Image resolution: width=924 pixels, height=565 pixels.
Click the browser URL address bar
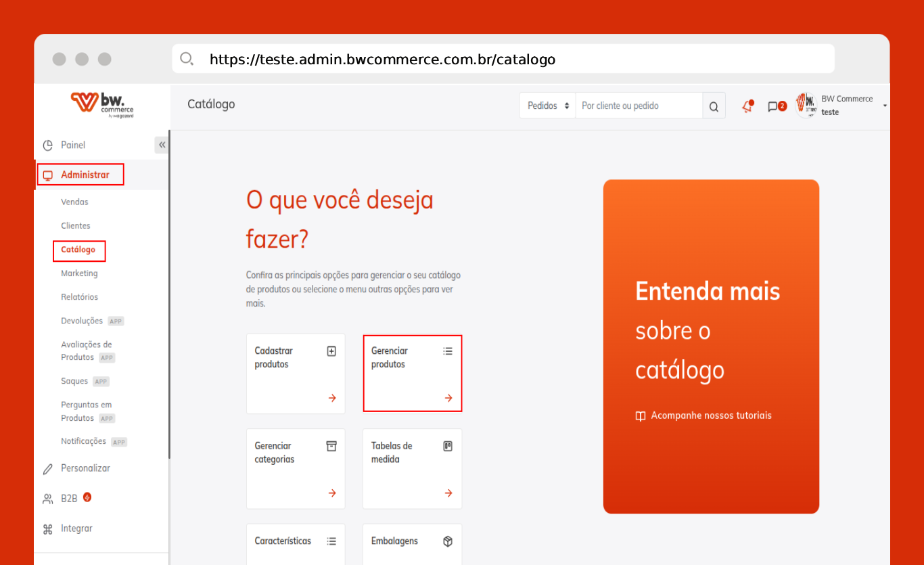pyautogui.click(x=503, y=60)
